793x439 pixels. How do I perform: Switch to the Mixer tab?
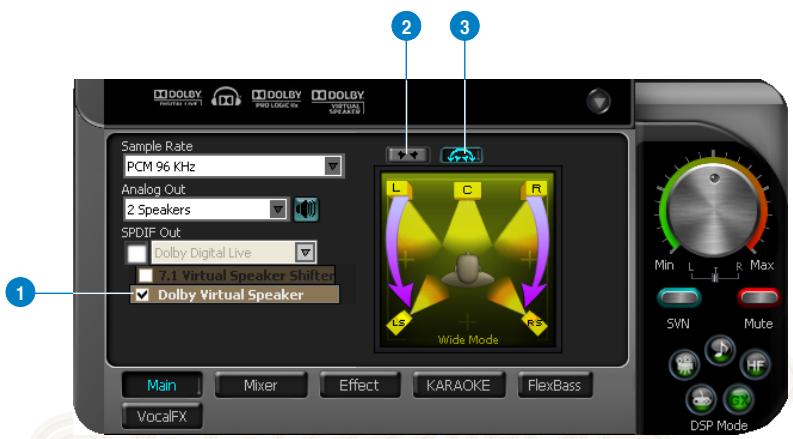260,385
